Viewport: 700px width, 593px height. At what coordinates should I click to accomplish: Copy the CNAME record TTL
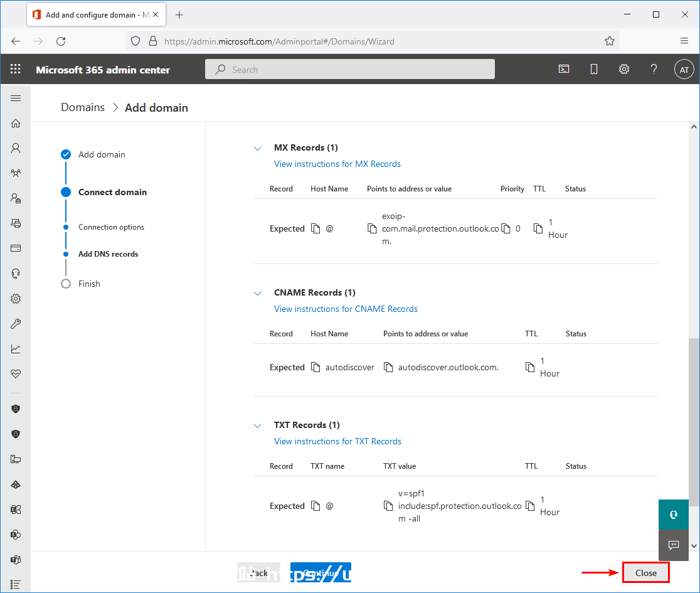530,367
